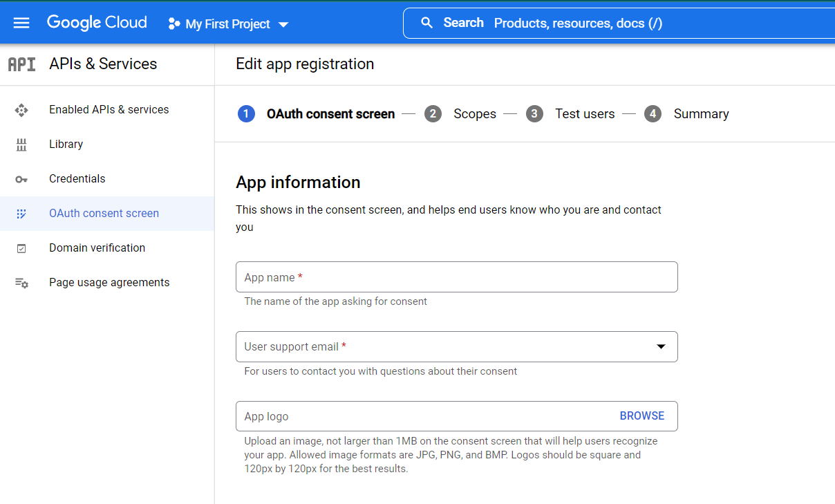Click the Enabled APIs & services icon
The image size is (835, 504).
[x=21, y=110]
